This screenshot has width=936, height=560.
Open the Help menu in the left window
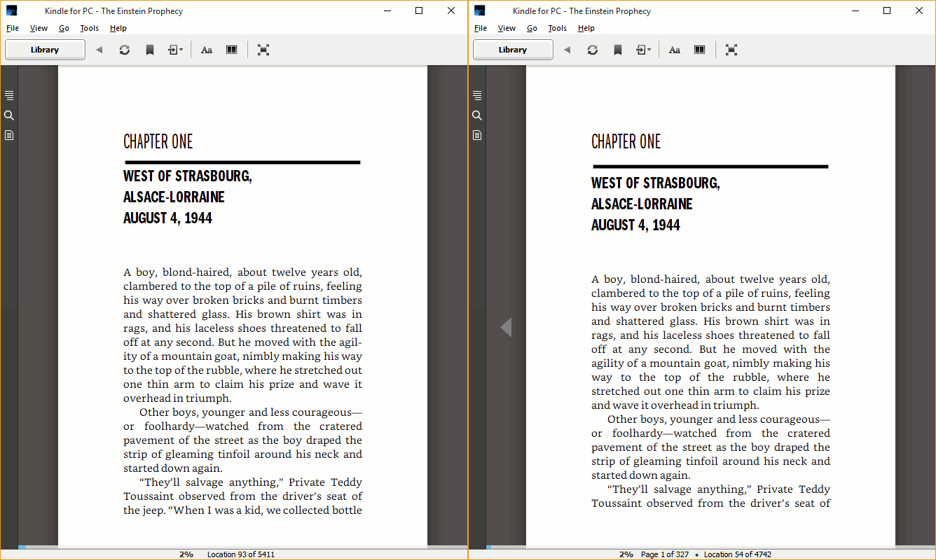pyautogui.click(x=118, y=28)
